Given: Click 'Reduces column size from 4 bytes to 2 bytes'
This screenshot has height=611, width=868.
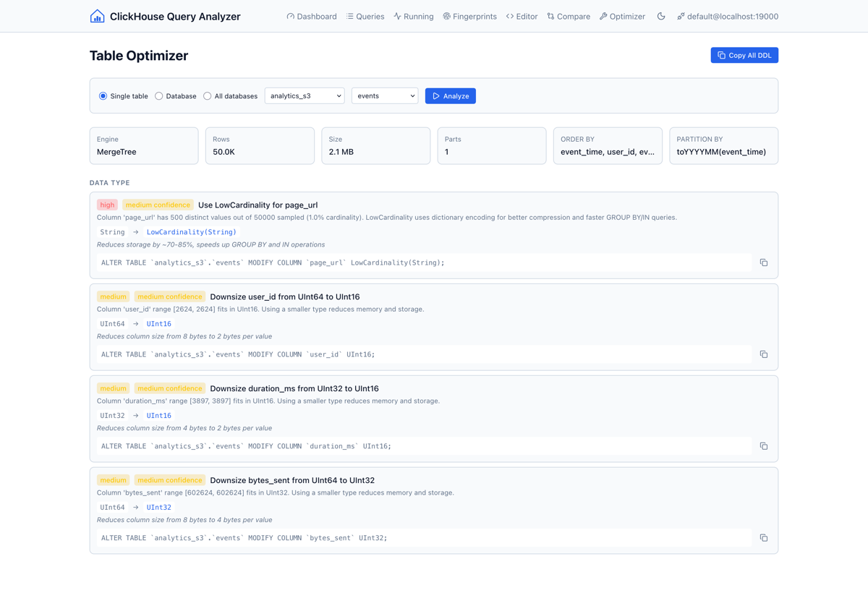Looking at the screenshot, I should point(184,428).
